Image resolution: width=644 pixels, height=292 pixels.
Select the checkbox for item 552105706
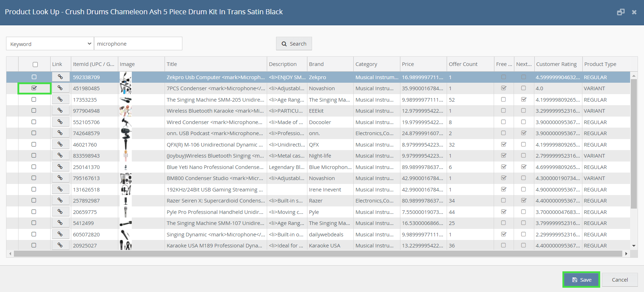(34, 122)
